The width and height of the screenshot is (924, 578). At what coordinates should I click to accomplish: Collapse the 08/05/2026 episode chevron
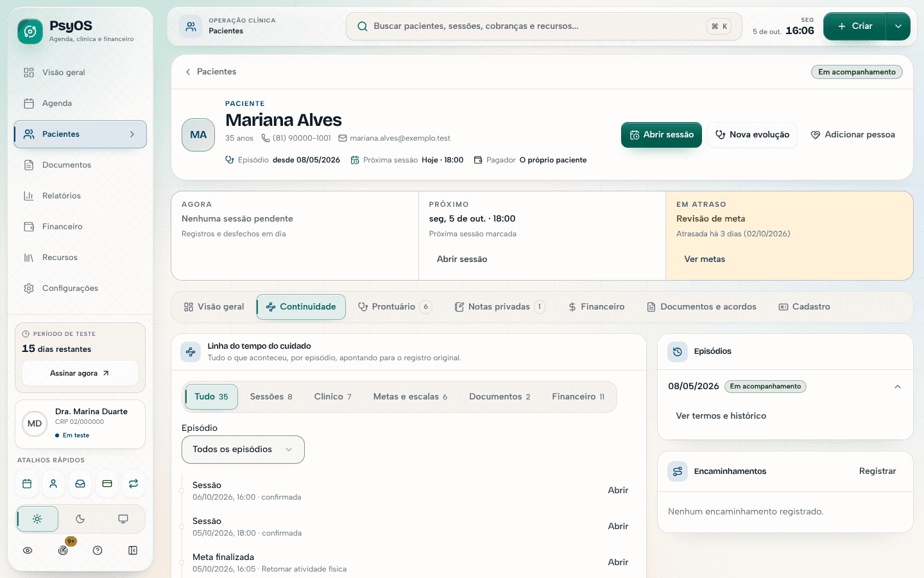pos(898,387)
